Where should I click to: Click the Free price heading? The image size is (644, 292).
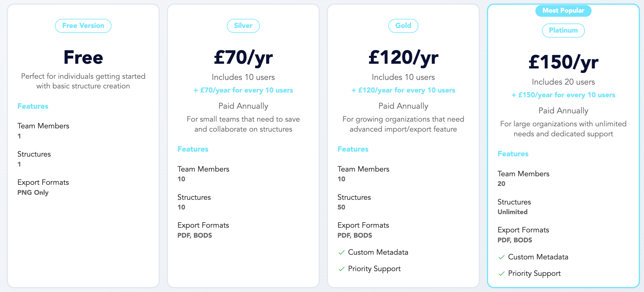(83, 57)
